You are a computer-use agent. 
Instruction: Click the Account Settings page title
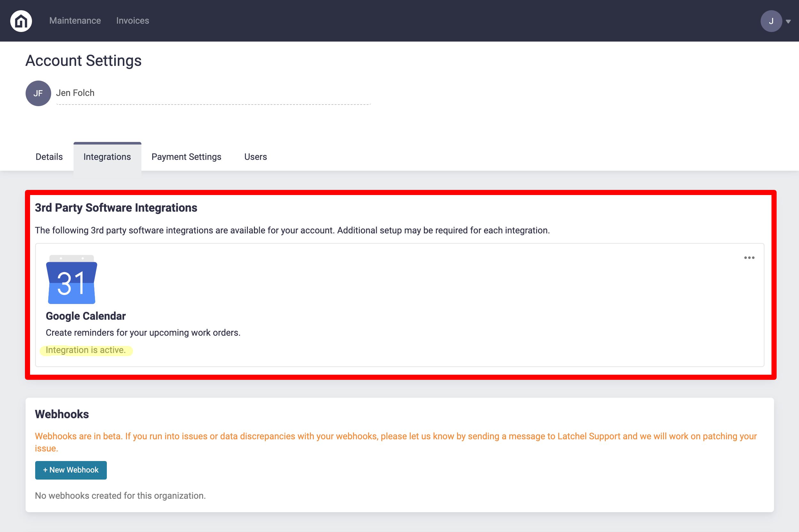point(83,61)
